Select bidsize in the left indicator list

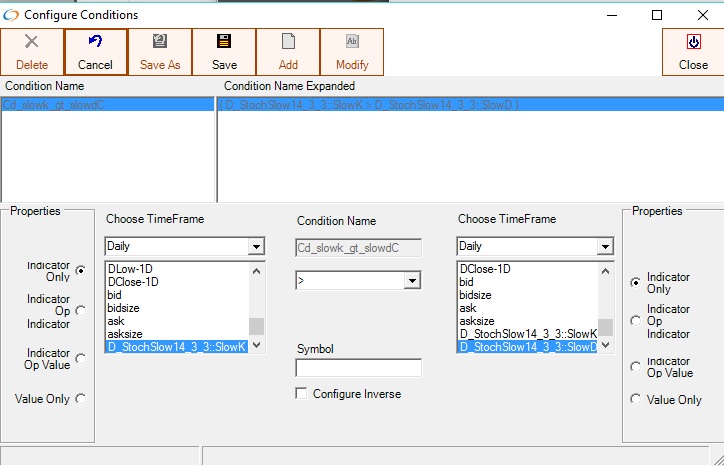pyautogui.click(x=125, y=308)
